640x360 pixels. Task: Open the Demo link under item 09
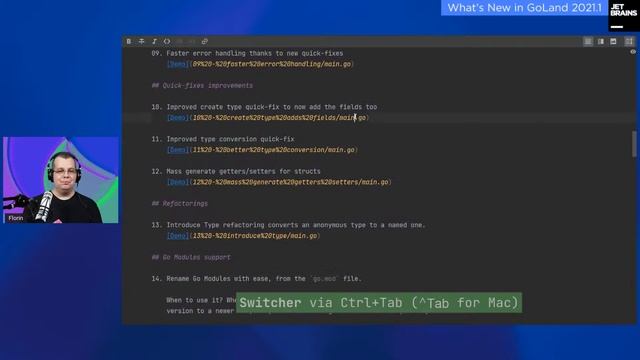pos(178,64)
